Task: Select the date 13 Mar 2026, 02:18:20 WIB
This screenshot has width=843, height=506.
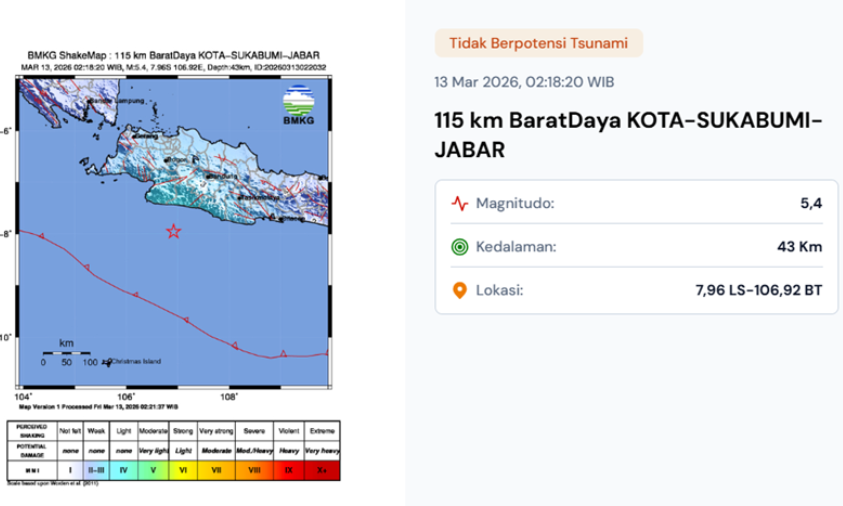Action: click(x=524, y=82)
